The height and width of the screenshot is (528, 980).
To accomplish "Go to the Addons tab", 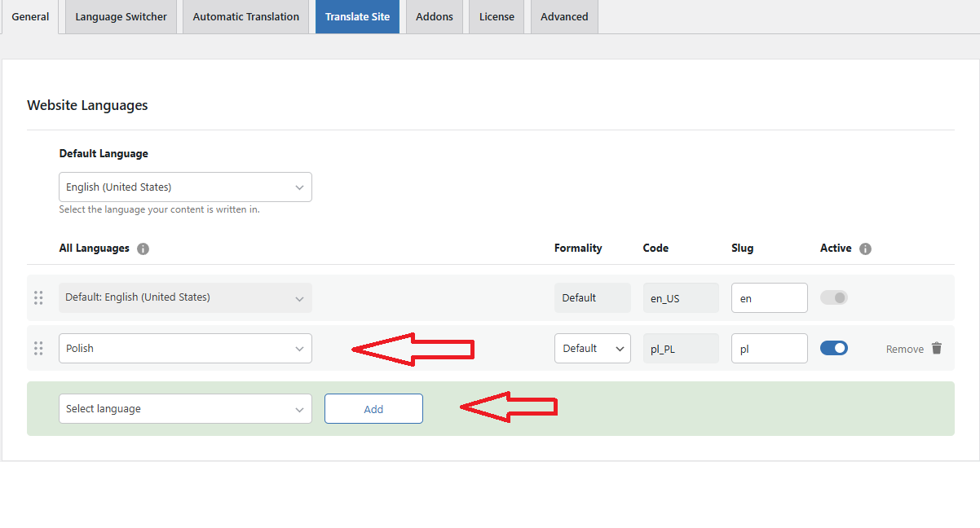I will click(434, 16).
